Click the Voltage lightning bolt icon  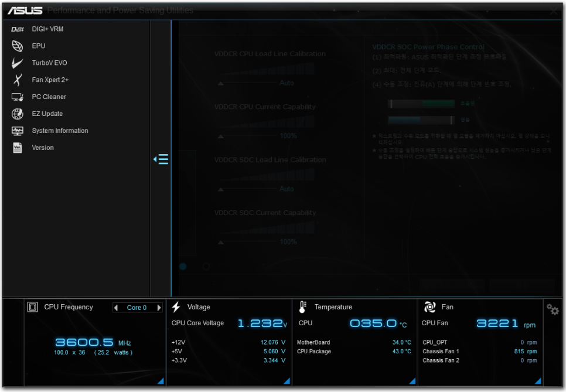coord(176,307)
